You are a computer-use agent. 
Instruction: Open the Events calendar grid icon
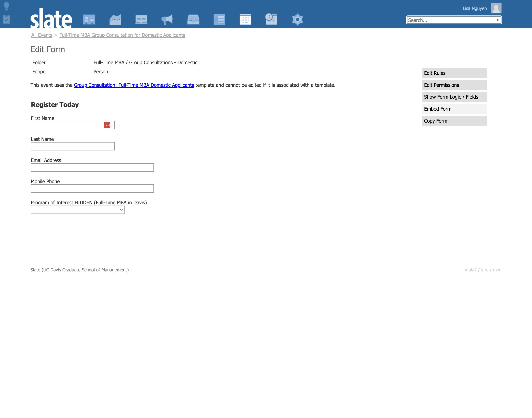[x=245, y=20]
